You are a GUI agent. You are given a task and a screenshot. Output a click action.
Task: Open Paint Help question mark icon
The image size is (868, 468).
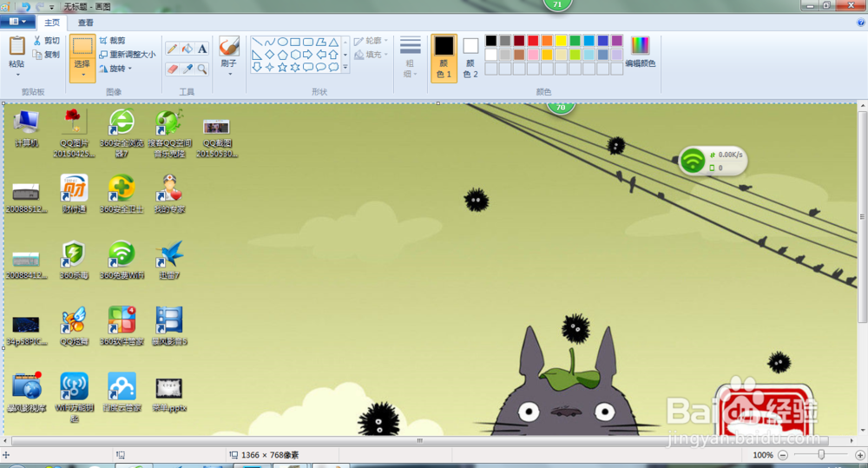tap(861, 23)
